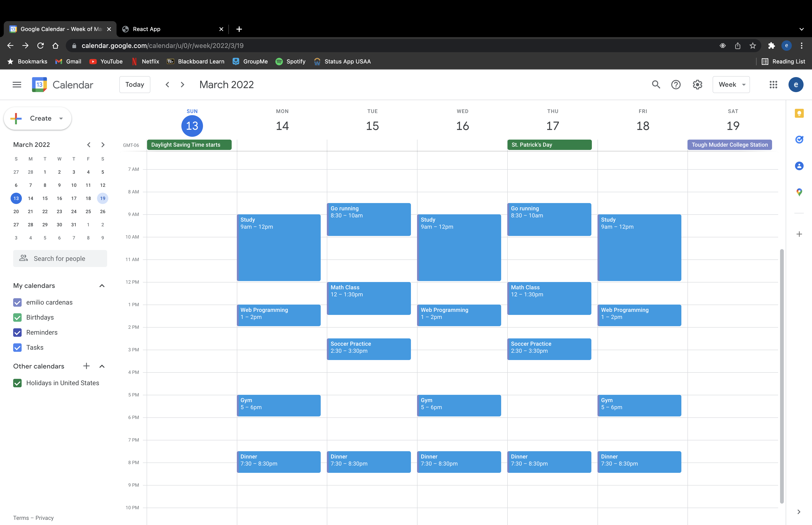Uncheck the Birthdays calendar checkbox
Viewport: 812px width, 525px height.
tap(17, 317)
